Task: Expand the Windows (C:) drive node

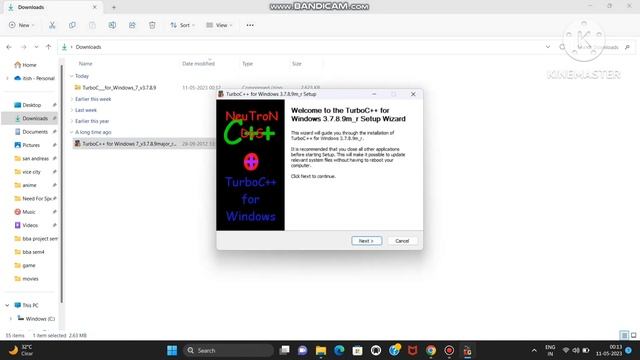Action: coord(11,319)
